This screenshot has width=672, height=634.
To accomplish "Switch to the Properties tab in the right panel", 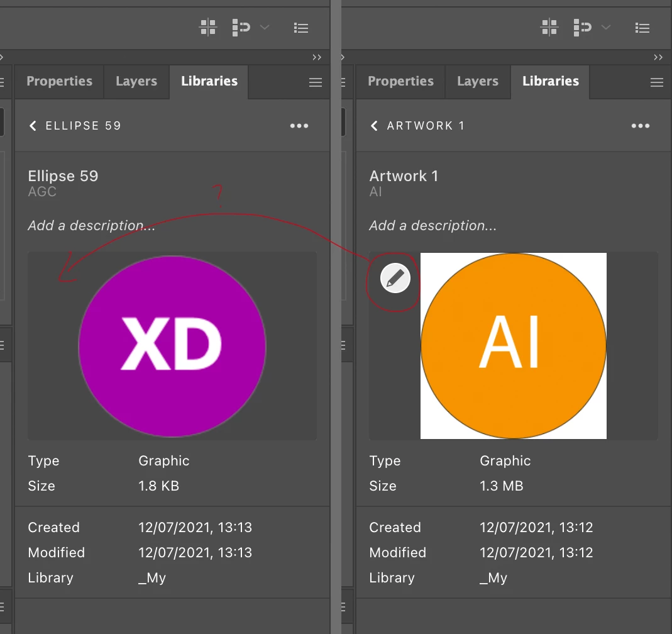I will pos(400,81).
